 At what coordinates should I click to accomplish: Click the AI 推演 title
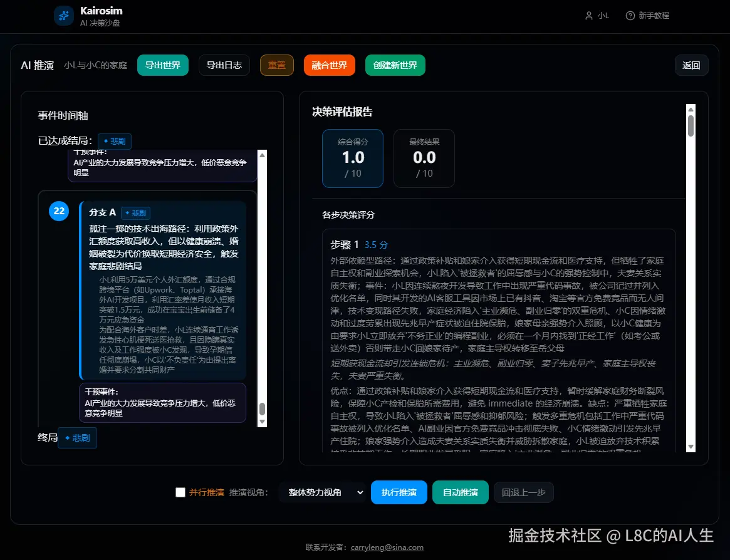click(37, 65)
